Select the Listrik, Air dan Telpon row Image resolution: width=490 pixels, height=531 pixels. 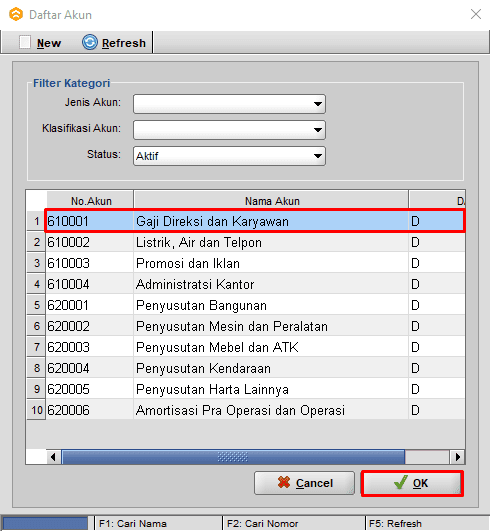pyautogui.click(x=255, y=242)
